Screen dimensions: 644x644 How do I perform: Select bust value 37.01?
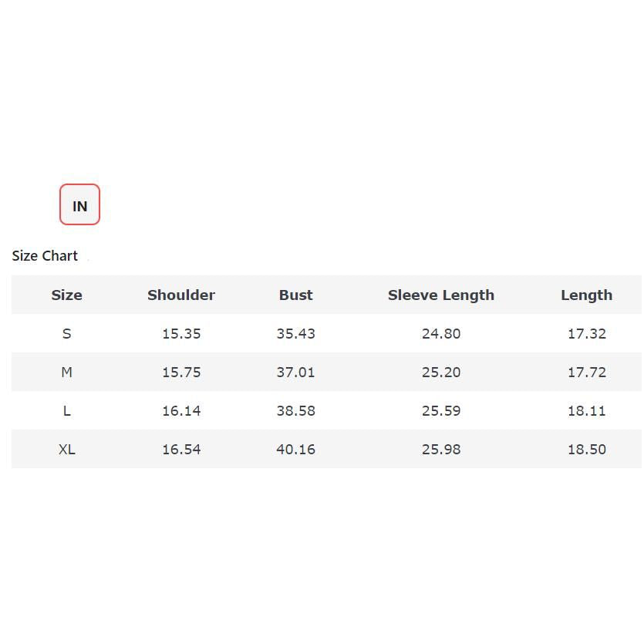[x=295, y=372]
